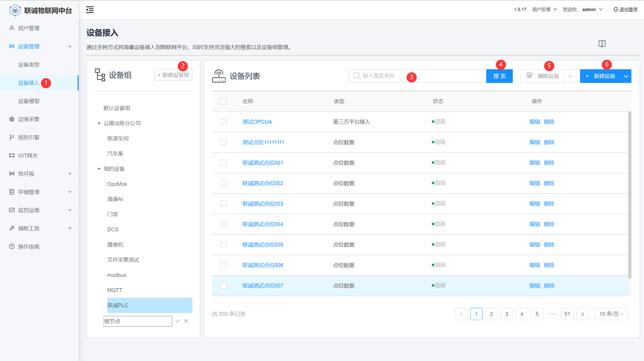Select the 联诚PLC device group

coord(150,305)
